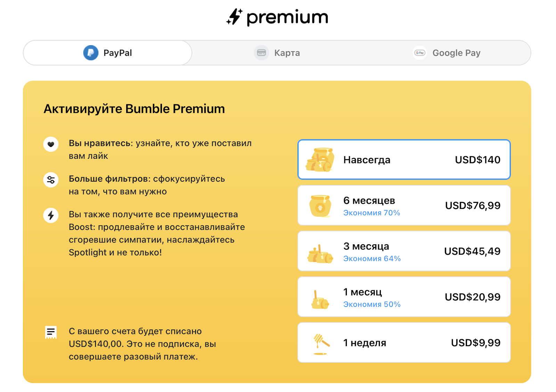Click the Boost lightning bolt icon
The image size is (556, 392).
tap(51, 215)
